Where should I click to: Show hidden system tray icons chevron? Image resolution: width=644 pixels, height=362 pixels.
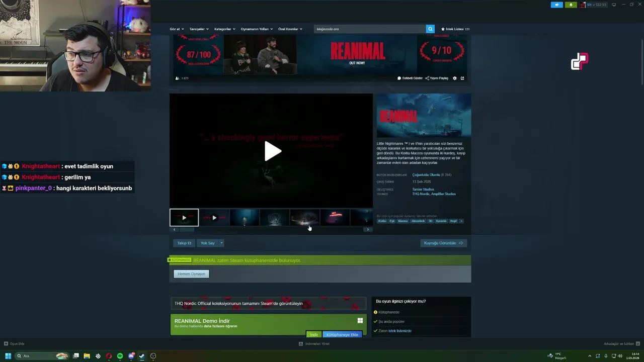(590, 356)
